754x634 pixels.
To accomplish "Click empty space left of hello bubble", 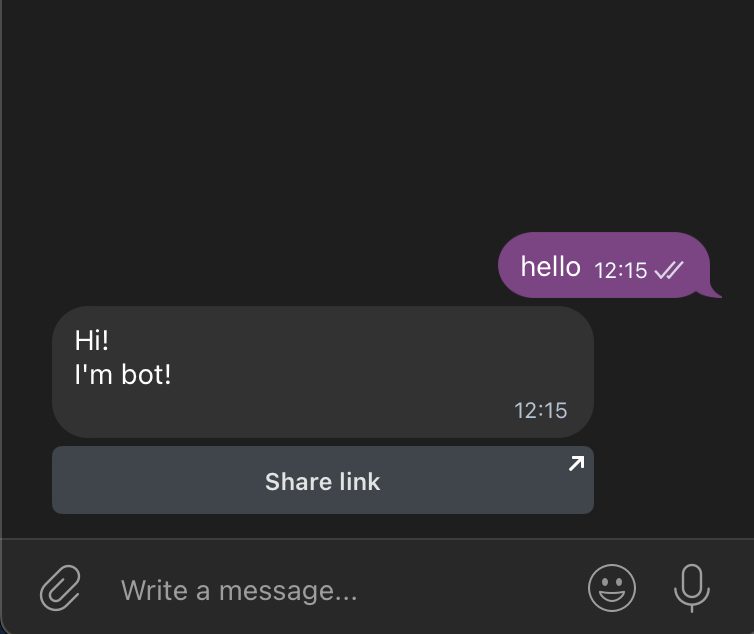I will pos(250,265).
